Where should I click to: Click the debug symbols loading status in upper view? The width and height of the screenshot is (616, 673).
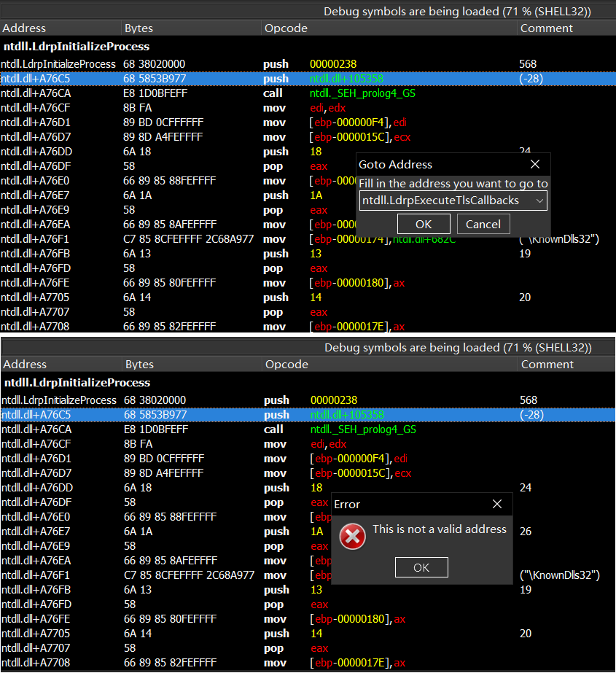(x=457, y=11)
